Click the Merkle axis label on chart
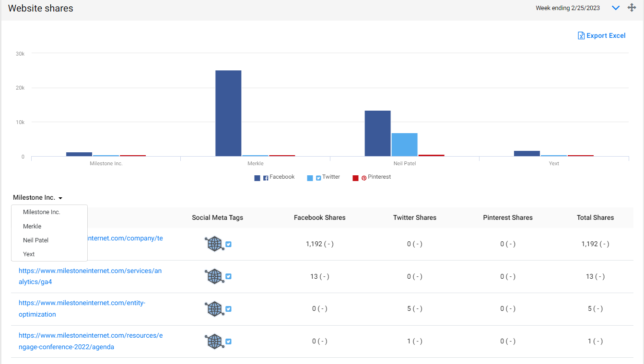This screenshot has height=364, width=644. [x=255, y=163]
